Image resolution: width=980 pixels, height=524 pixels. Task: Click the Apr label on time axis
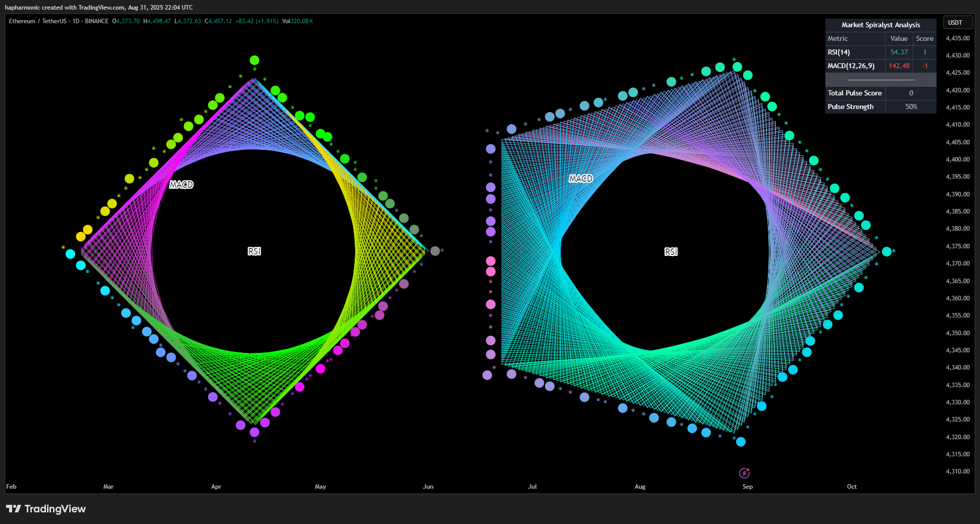pyautogui.click(x=216, y=487)
